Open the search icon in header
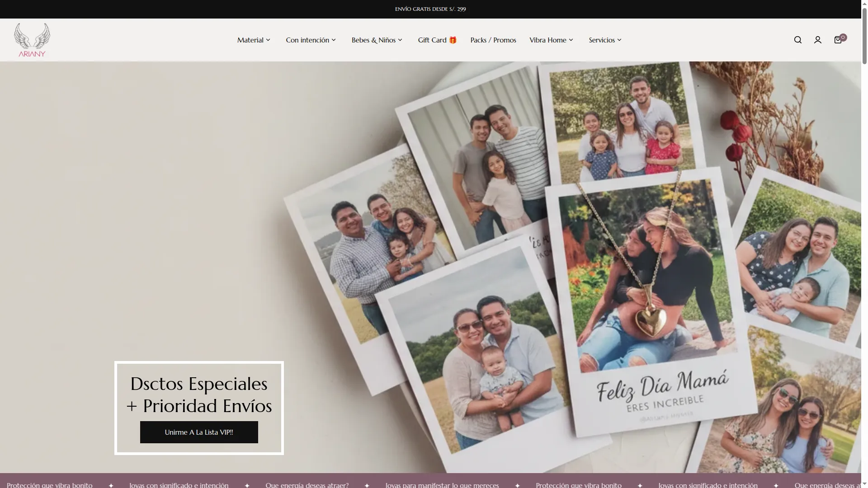Image resolution: width=868 pixels, height=488 pixels. pyautogui.click(x=798, y=40)
